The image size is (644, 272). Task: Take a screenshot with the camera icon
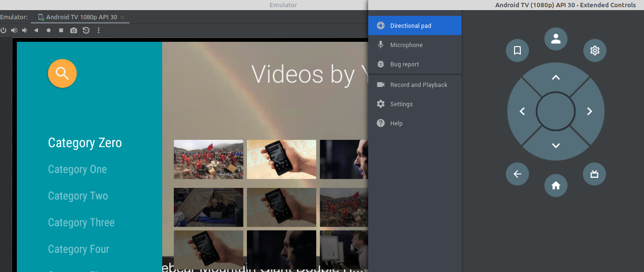pyautogui.click(x=73, y=30)
